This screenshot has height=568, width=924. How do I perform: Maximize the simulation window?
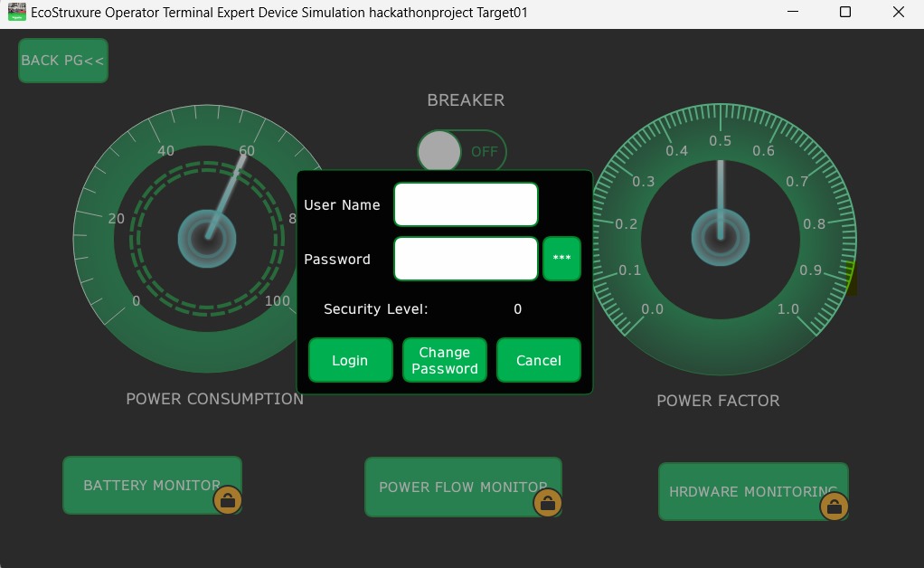pyautogui.click(x=844, y=13)
